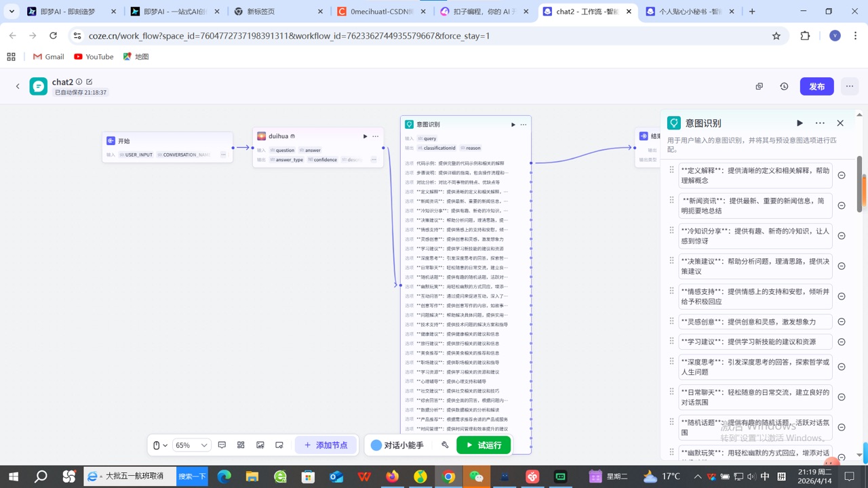The image size is (868, 488).
Task: Grab the drag handle of 定义解释 option
Action: 672,170
